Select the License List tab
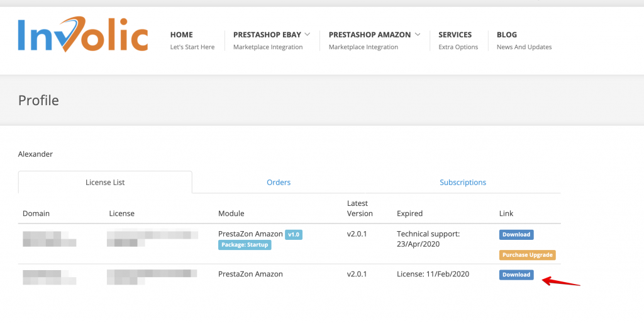Image resolution: width=644 pixels, height=323 pixels. click(x=105, y=182)
